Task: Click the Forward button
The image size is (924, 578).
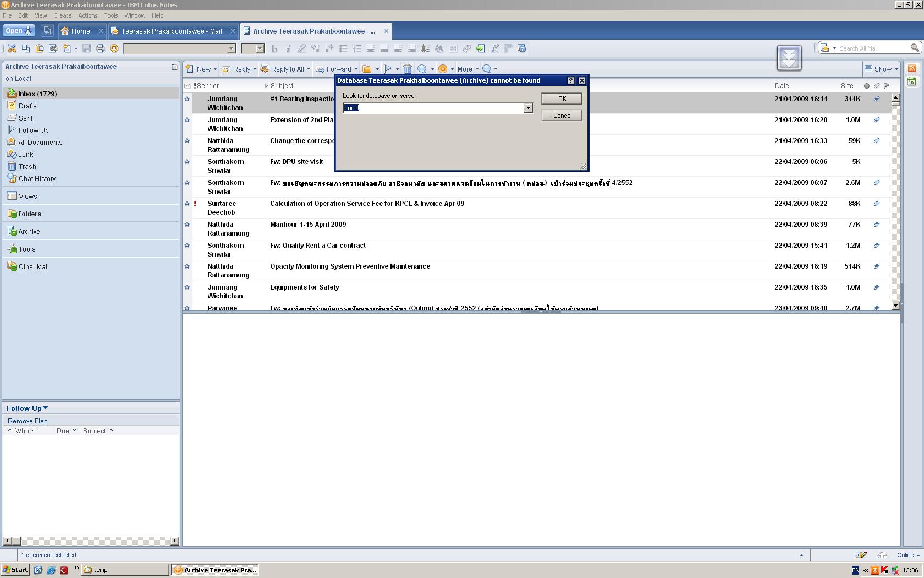Action: click(x=333, y=69)
